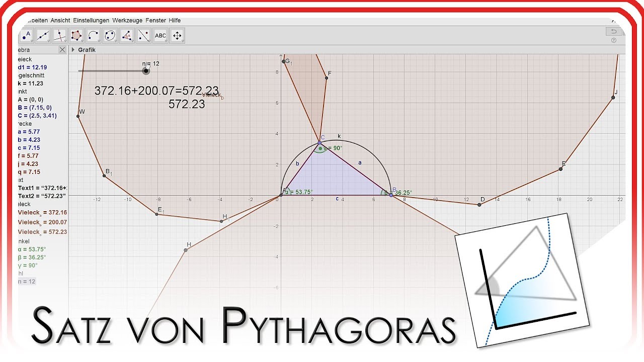Viewport: 644px width, 362px height.
Task: Select entry b = 4.23
Action: click(x=29, y=140)
